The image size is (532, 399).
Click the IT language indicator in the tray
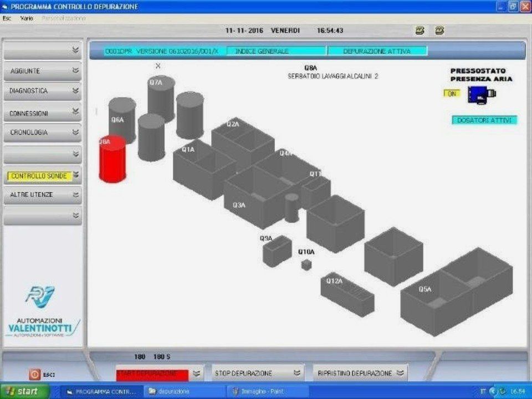point(483,392)
